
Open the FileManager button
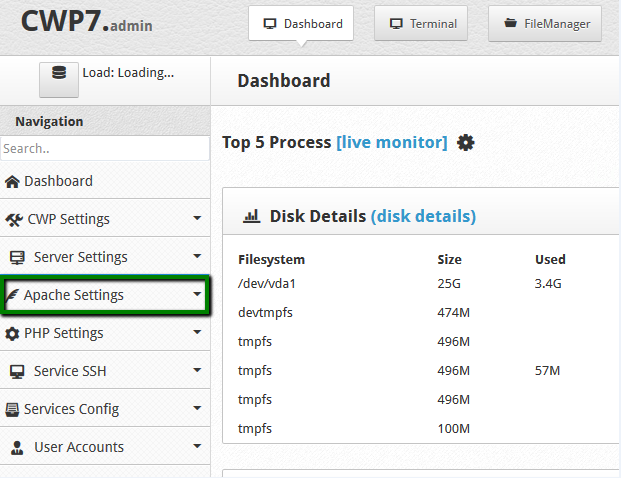pyautogui.click(x=545, y=24)
